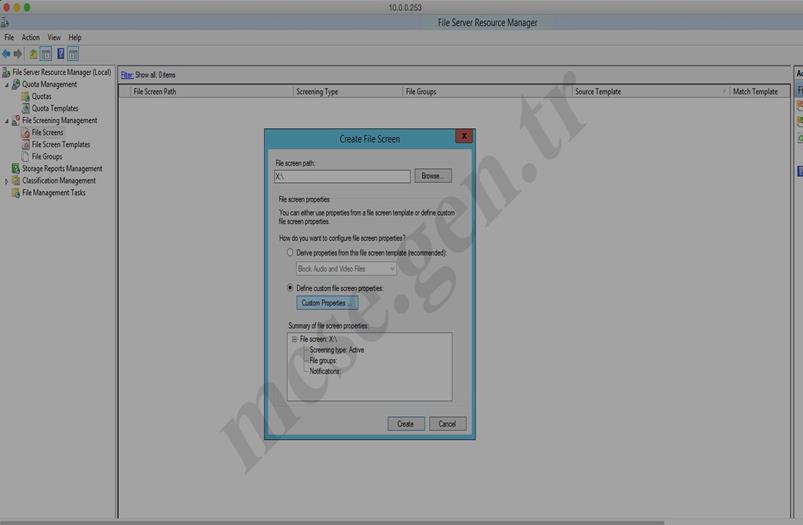803x525 pixels.
Task: Open the Help menu
Action: pos(75,37)
